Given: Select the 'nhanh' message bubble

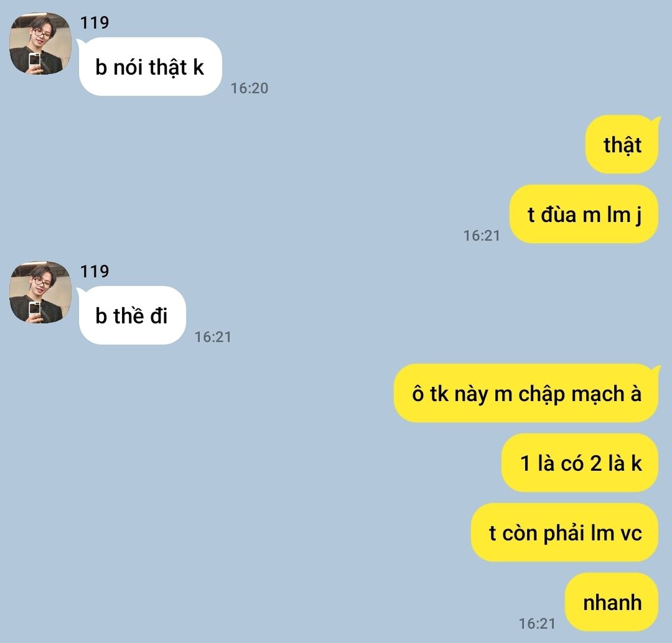Looking at the screenshot, I should 612,602.
